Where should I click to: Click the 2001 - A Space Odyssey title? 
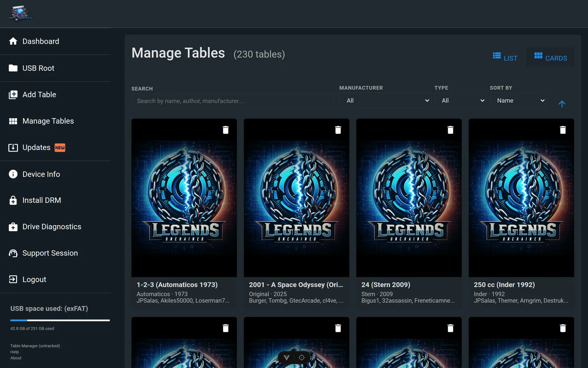coord(296,285)
